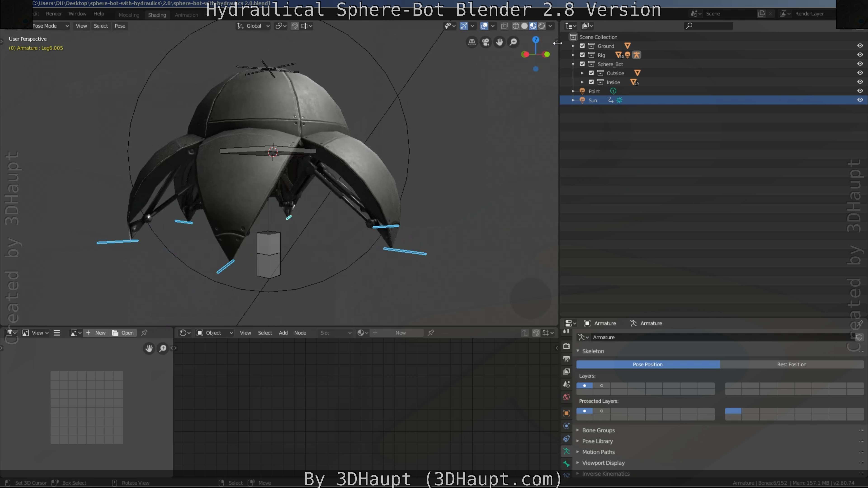This screenshot has width=868, height=488.
Task: Toggle perspective/orthographic grid view icon
Action: click(x=472, y=42)
